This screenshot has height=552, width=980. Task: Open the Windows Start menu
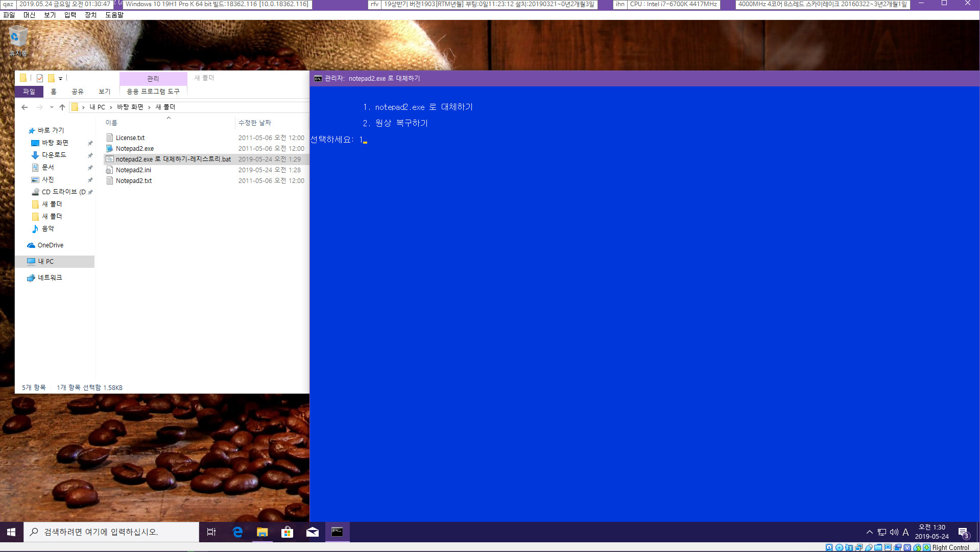pos(11,532)
